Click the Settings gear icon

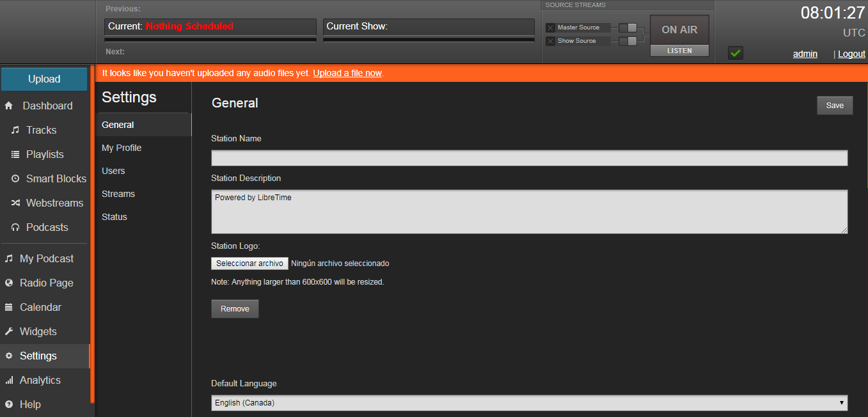tap(9, 356)
